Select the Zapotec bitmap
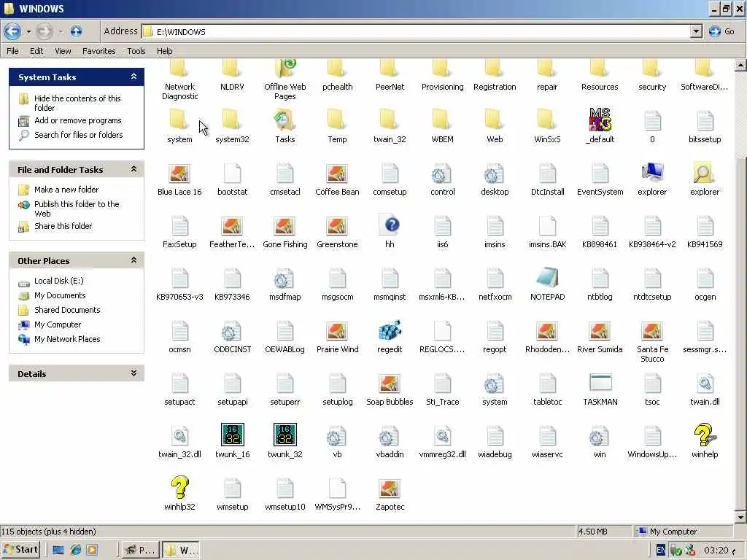Viewport: 747px width, 560px height. point(390,488)
